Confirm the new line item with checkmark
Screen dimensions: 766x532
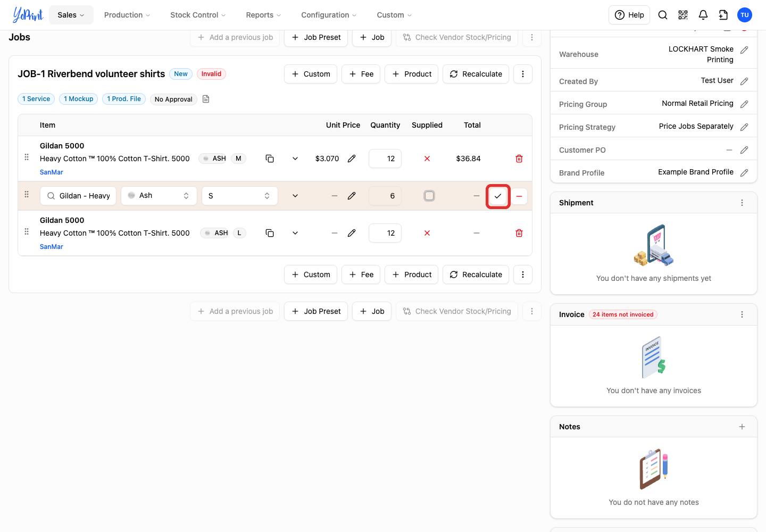[x=498, y=196]
